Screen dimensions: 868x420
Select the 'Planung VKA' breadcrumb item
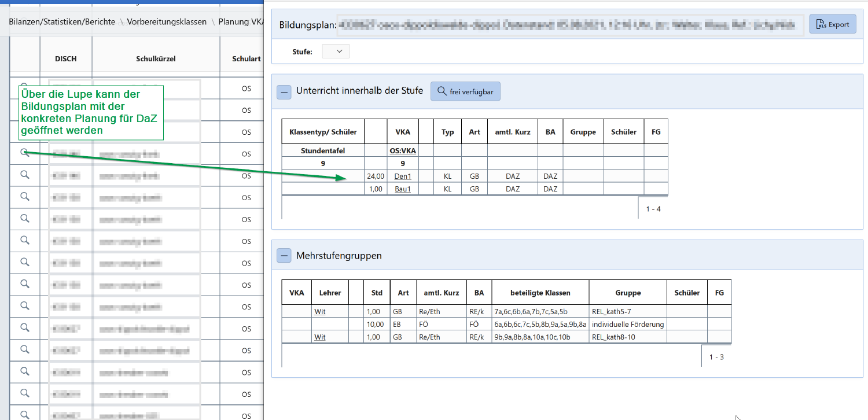[241, 22]
